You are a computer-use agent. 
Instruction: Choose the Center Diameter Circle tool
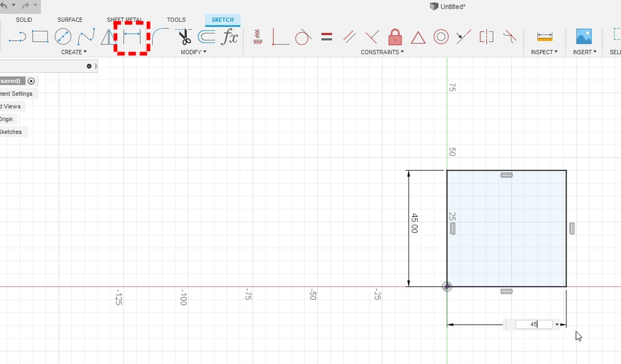click(x=63, y=37)
